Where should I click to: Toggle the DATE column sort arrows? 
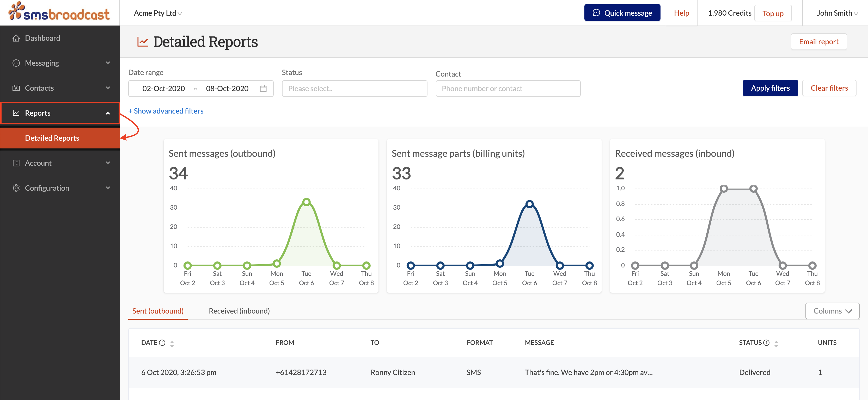point(172,343)
